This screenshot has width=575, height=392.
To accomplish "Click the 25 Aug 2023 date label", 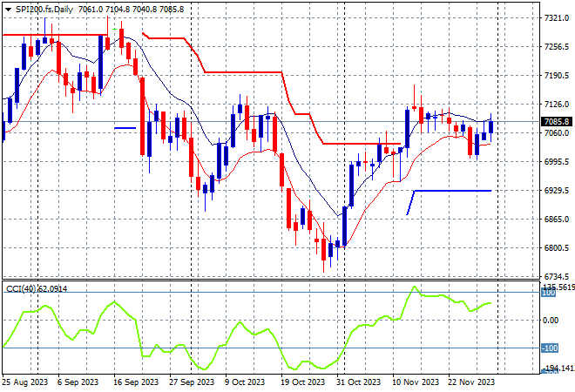I will 25,382.
